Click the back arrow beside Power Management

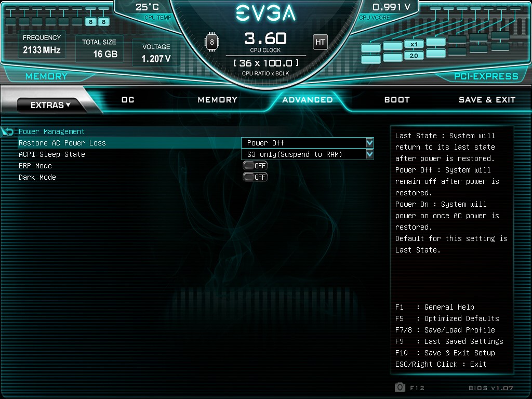point(7,131)
